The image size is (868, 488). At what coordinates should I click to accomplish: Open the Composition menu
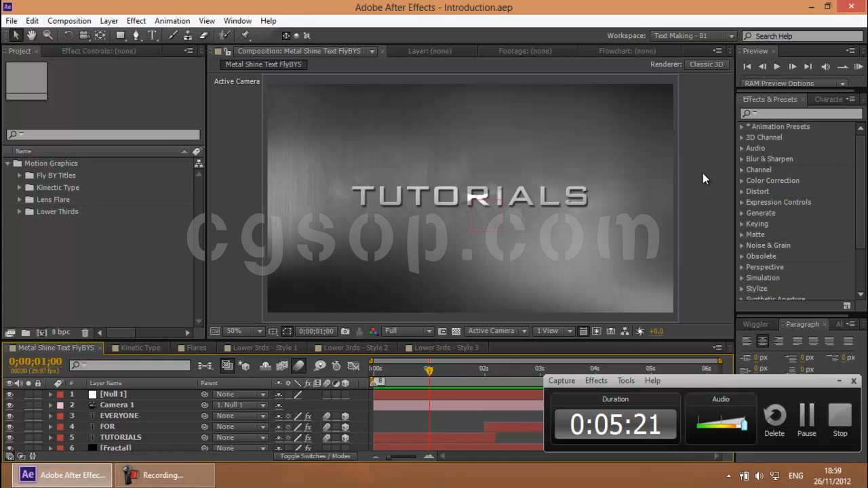pos(69,21)
